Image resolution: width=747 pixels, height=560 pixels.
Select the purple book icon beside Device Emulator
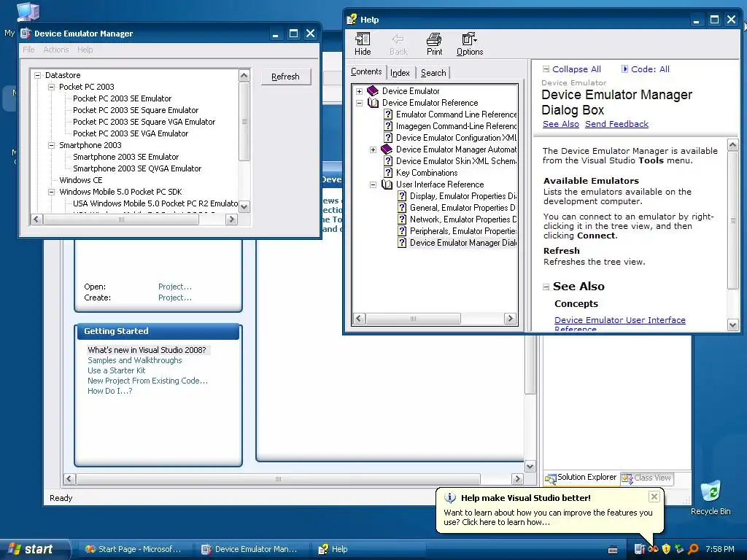[x=373, y=91]
